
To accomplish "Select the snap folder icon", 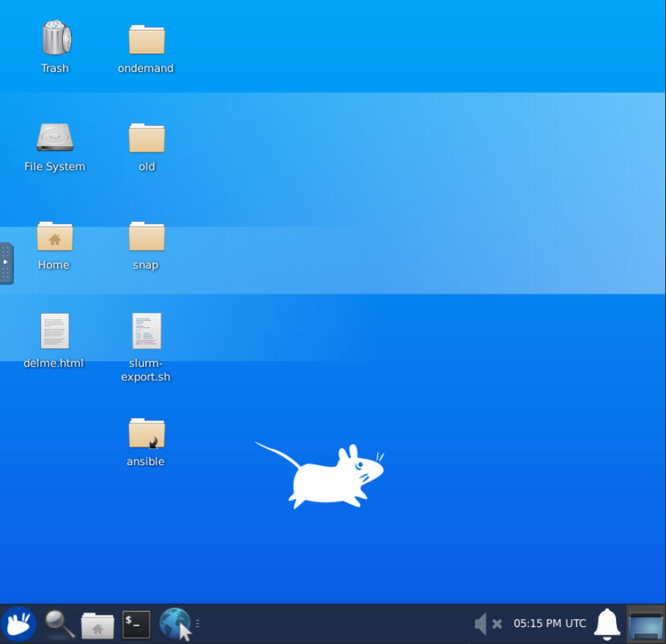I will [147, 236].
